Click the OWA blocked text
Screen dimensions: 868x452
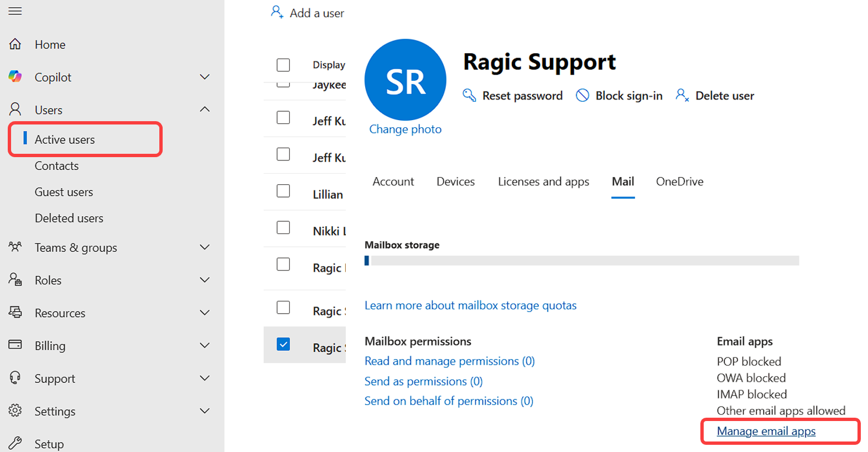point(751,378)
